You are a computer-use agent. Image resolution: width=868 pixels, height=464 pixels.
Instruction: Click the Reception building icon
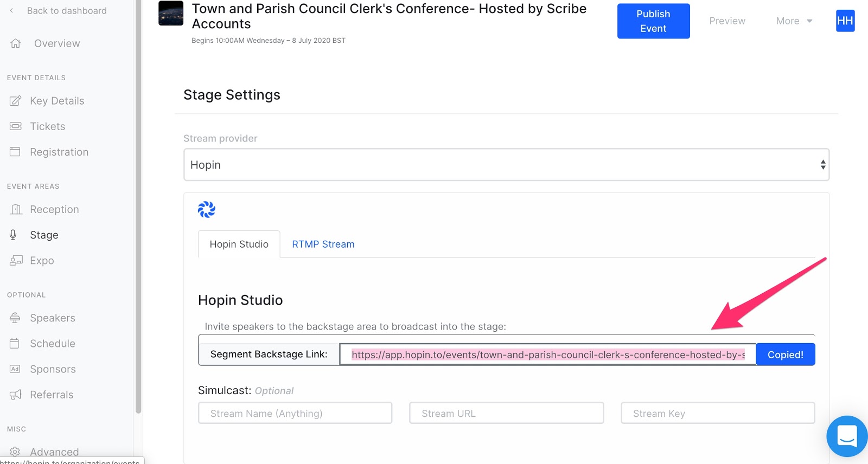click(x=16, y=209)
